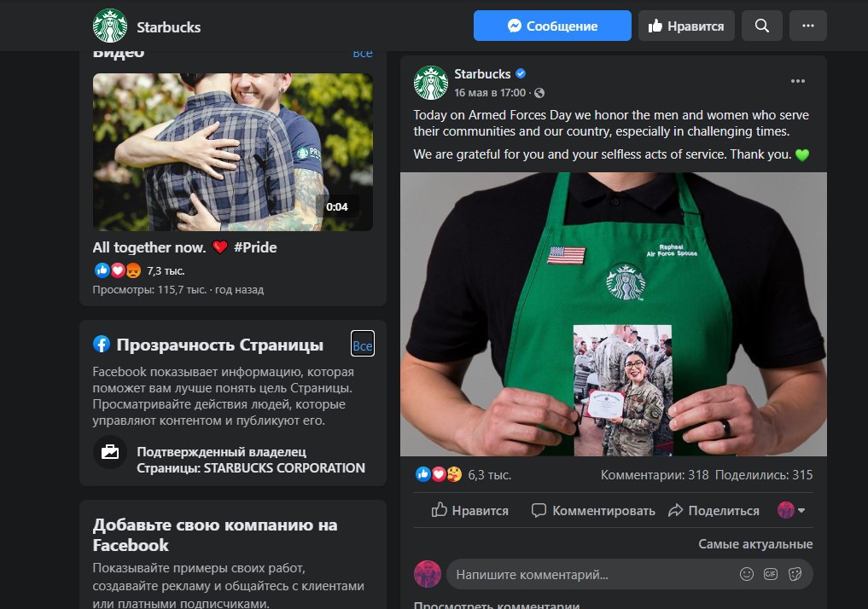The image size is (868, 609).
Task: Click the green heart emoji in post text
Action: 802,155
